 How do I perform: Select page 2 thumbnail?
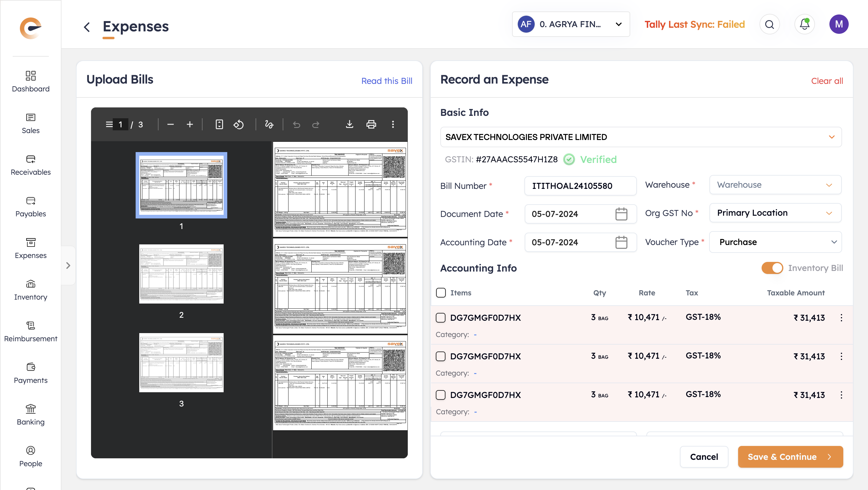181,274
